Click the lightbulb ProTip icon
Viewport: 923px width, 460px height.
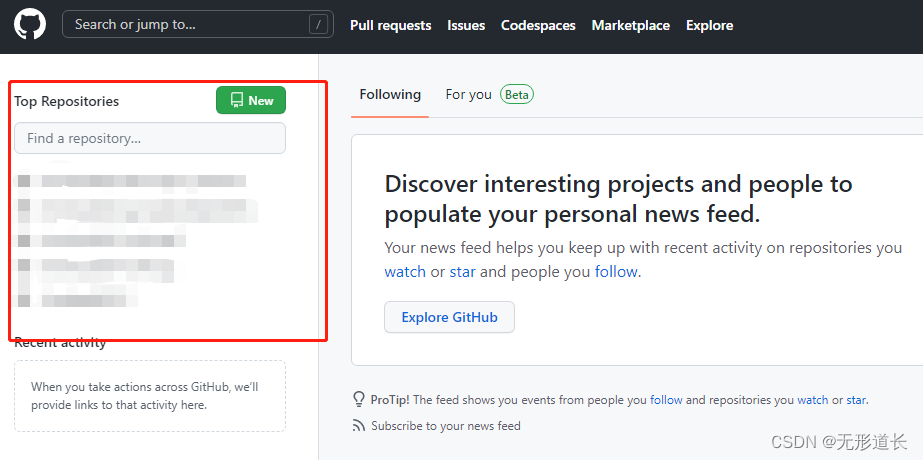click(358, 400)
